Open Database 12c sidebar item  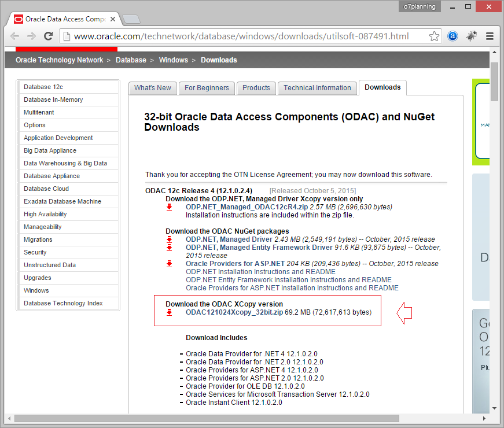pyautogui.click(x=68, y=87)
